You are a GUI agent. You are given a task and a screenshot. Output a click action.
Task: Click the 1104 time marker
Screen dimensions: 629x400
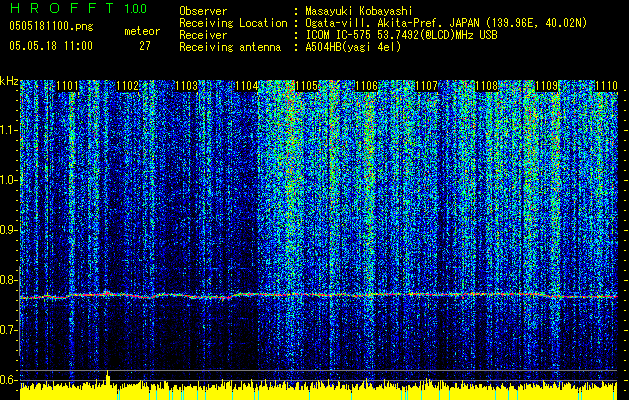click(x=247, y=87)
